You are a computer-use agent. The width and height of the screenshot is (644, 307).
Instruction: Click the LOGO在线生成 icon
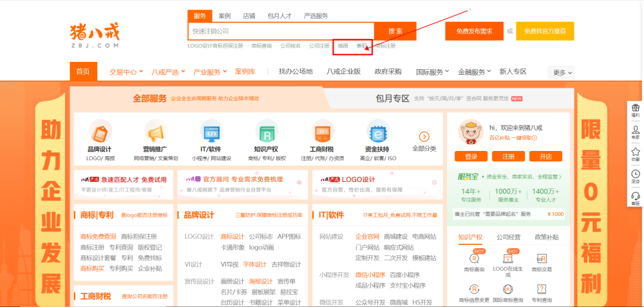507,259
